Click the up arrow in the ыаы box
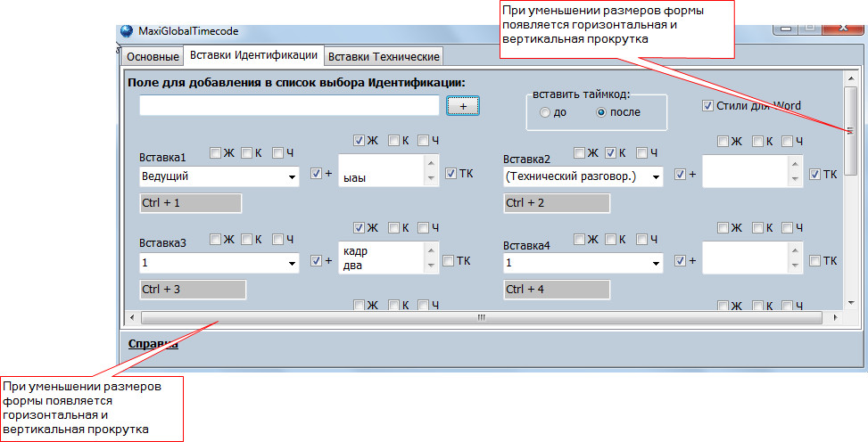The width and height of the screenshot is (868, 442). (431, 163)
